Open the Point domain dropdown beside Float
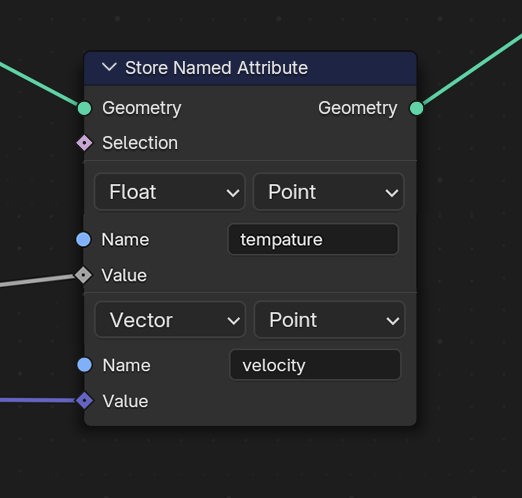 click(x=329, y=192)
